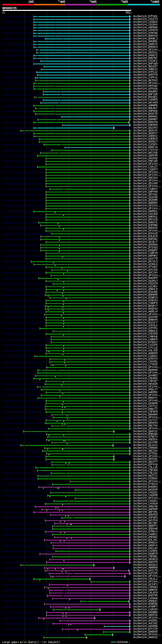Select hit UniRef100_P52879

(x=145, y=284)
